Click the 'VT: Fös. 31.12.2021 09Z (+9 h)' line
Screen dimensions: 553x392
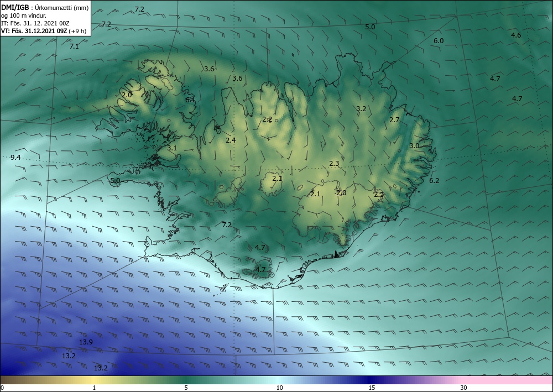point(44,31)
